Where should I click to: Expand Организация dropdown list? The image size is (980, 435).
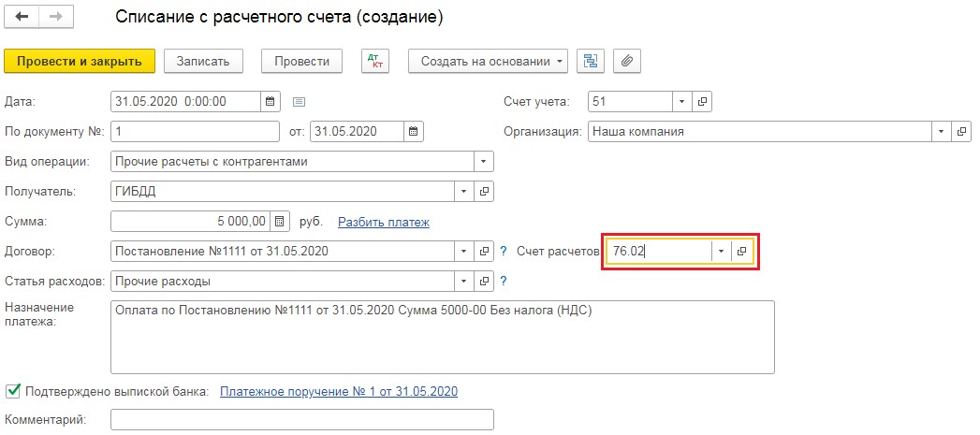coord(941,132)
